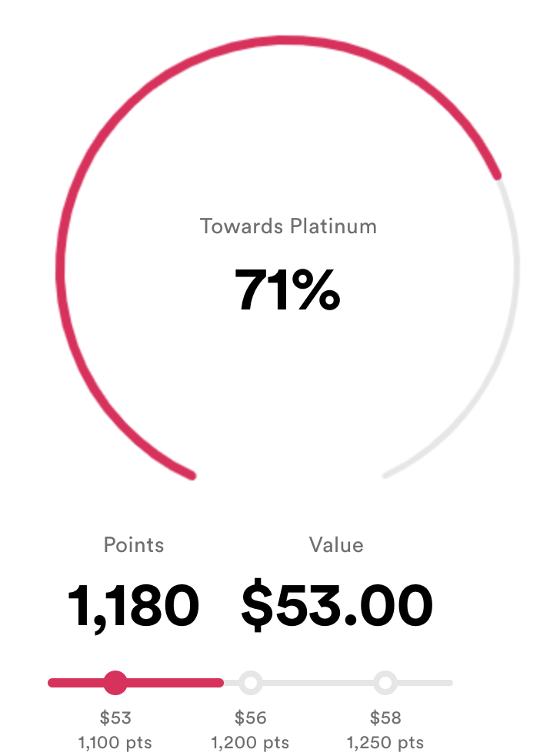The height and width of the screenshot is (756, 560).
Task: Tap the 1,180 points total
Action: point(133,606)
